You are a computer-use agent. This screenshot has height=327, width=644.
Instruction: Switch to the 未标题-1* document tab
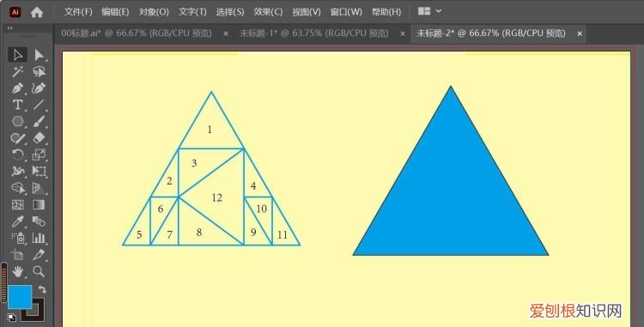314,33
